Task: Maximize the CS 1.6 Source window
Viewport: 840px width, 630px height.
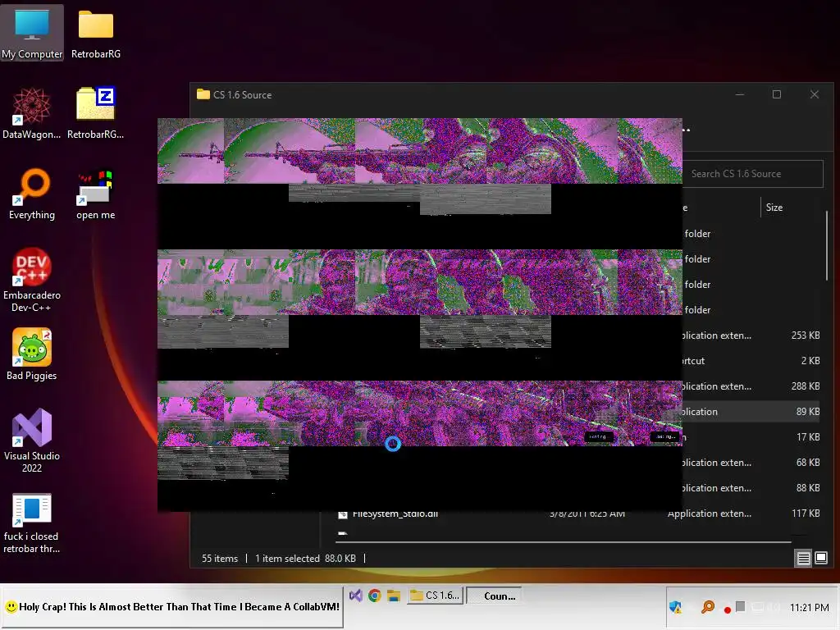Action: [777, 94]
